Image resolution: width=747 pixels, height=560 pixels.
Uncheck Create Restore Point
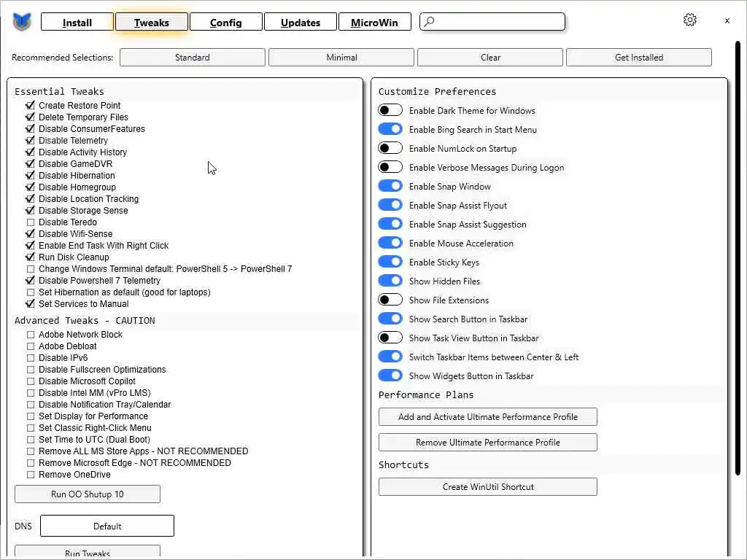coord(31,105)
